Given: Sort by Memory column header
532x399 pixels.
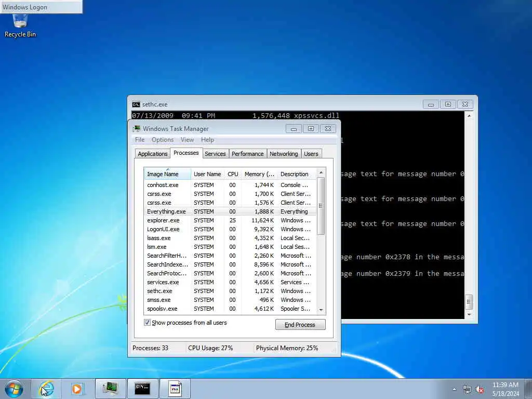Looking at the screenshot, I should 260,174.
